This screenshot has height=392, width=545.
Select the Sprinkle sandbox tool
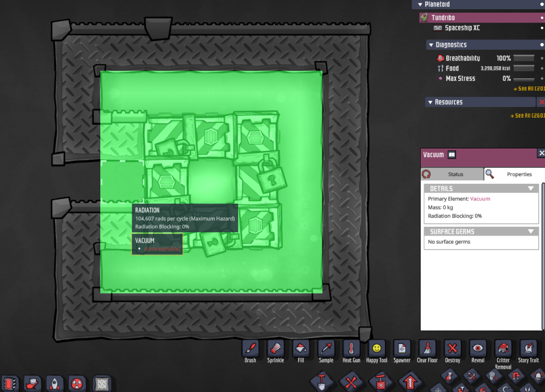click(276, 349)
